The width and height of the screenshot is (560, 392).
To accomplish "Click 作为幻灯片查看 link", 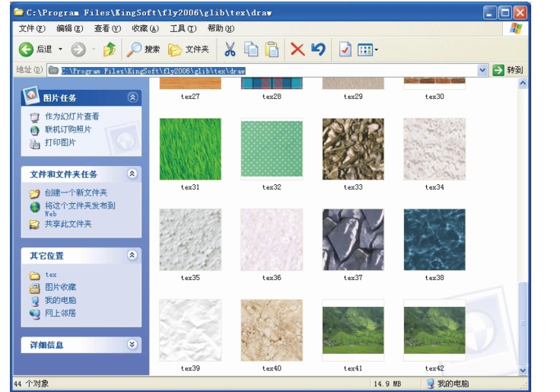I will (x=72, y=116).
